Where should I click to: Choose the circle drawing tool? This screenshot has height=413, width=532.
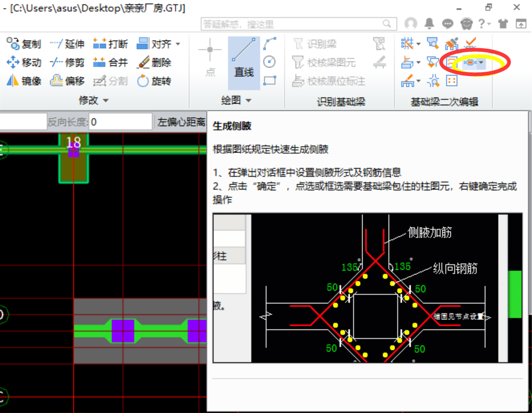tap(269, 62)
